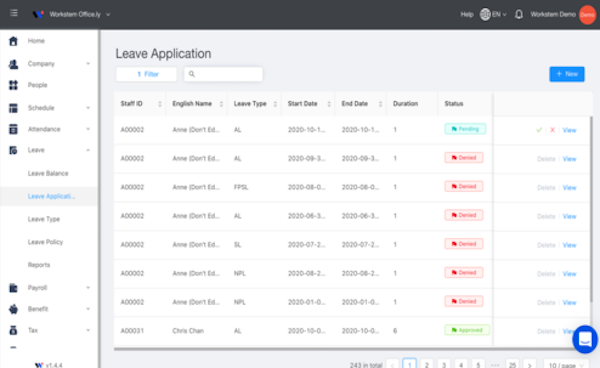Sort by Staff ID column
600x368 pixels.
click(x=160, y=104)
